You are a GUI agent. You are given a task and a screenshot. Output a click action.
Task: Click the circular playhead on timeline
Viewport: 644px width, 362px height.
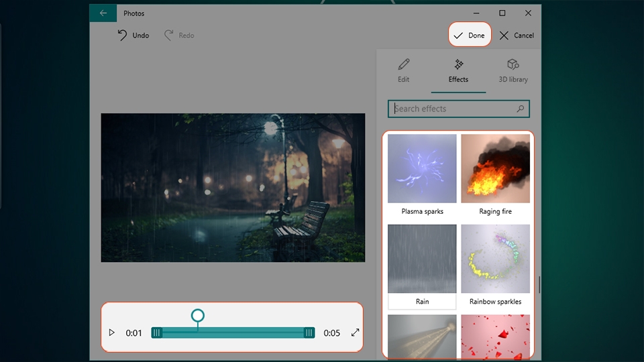click(x=197, y=315)
